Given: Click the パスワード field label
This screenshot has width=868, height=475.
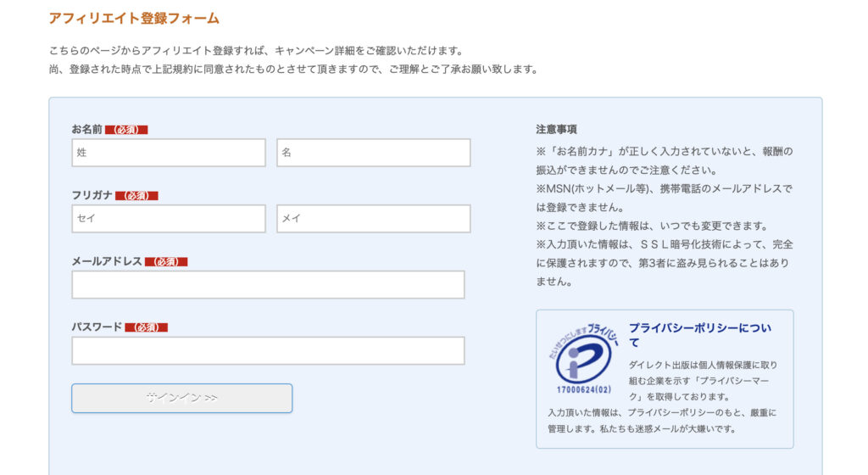Looking at the screenshot, I should (x=97, y=327).
